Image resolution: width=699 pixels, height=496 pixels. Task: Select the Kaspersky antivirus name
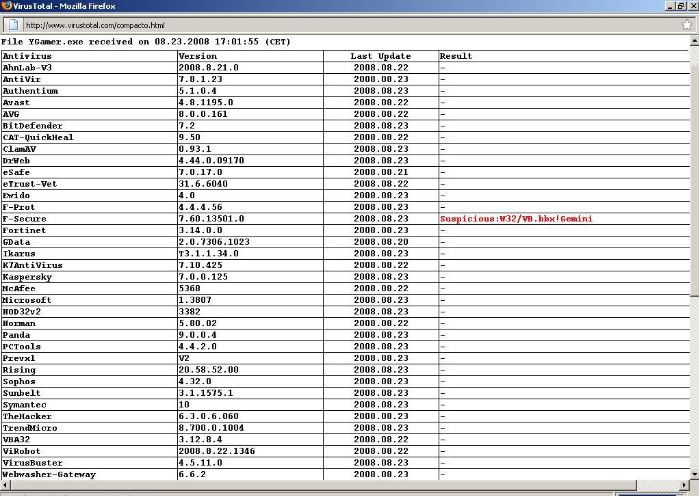click(27, 277)
